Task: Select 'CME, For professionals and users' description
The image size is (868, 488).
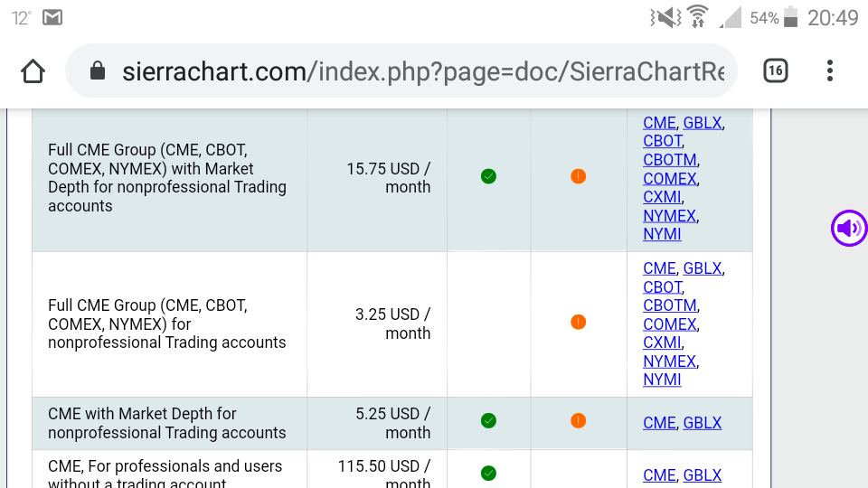Action: 165,474
